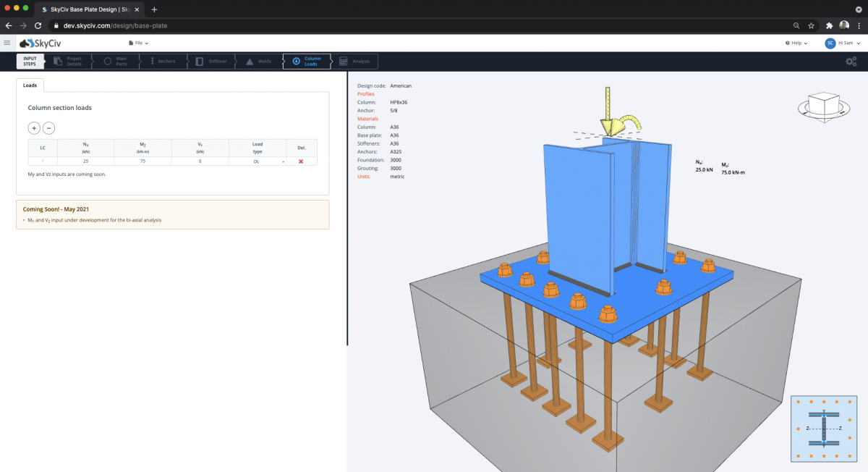The image size is (868, 472).
Task: Edit the Mz value field showing 75
Action: 143,161
